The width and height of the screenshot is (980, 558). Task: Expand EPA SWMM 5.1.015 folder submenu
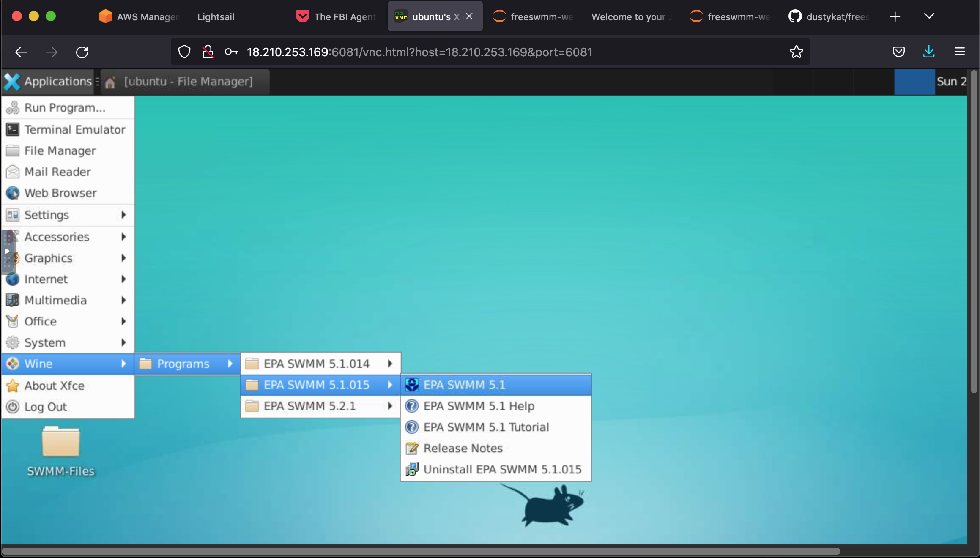[320, 385]
